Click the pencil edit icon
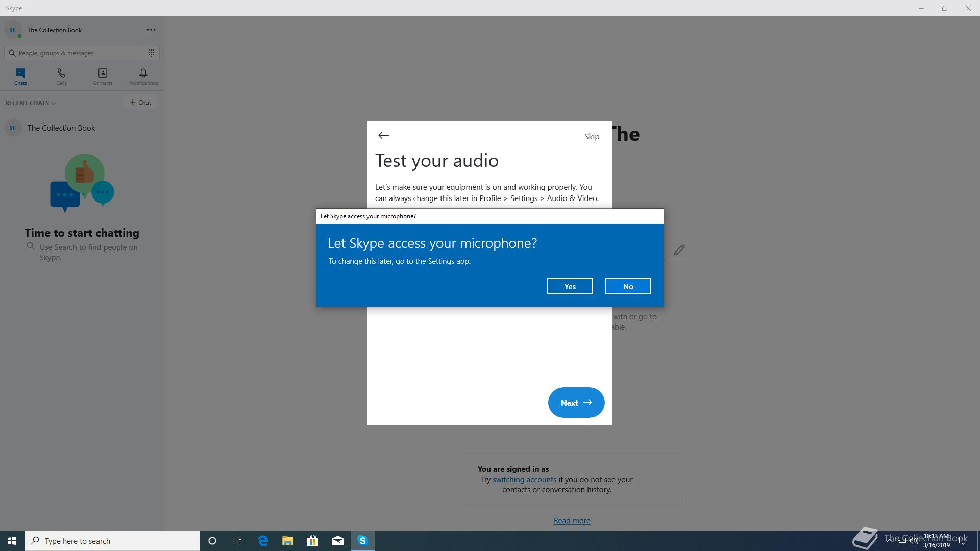The width and height of the screenshot is (980, 551). click(x=679, y=250)
